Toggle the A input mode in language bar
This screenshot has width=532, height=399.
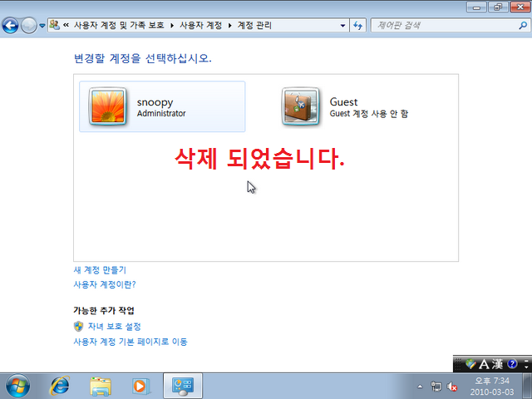click(x=484, y=364)
